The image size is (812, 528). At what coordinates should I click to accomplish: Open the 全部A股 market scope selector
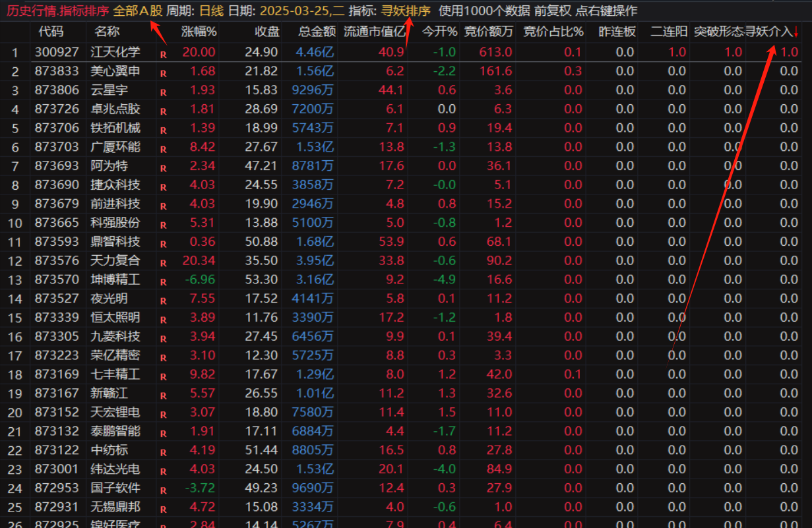(137, 11)
